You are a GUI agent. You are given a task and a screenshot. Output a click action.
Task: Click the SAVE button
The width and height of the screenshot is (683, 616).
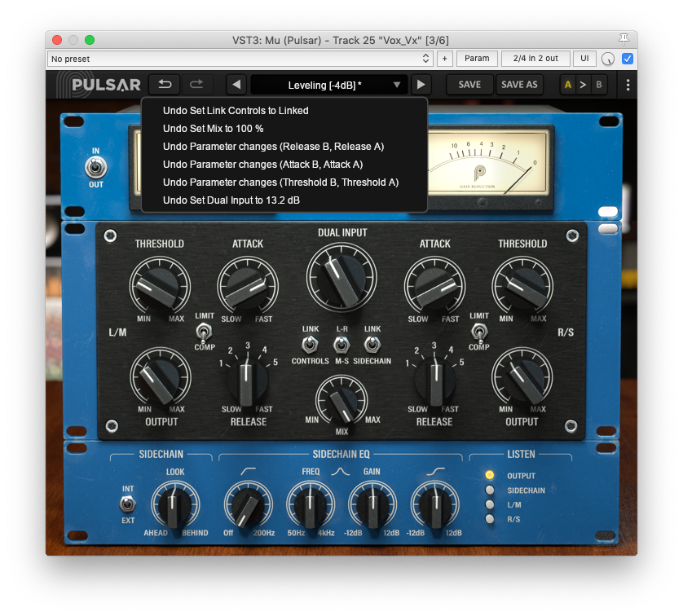click(x=469, y=85)
